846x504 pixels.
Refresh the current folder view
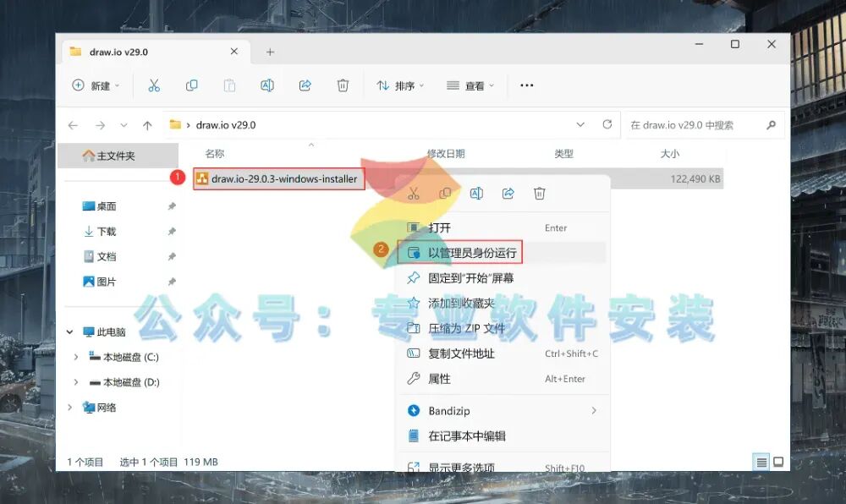pyautogui.click(x=607, y=124)
